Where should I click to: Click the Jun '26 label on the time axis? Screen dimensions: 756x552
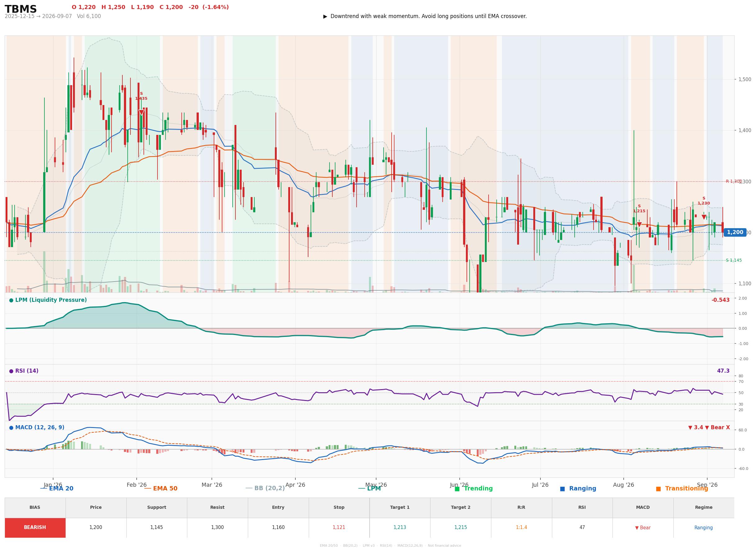coord(459,485)
